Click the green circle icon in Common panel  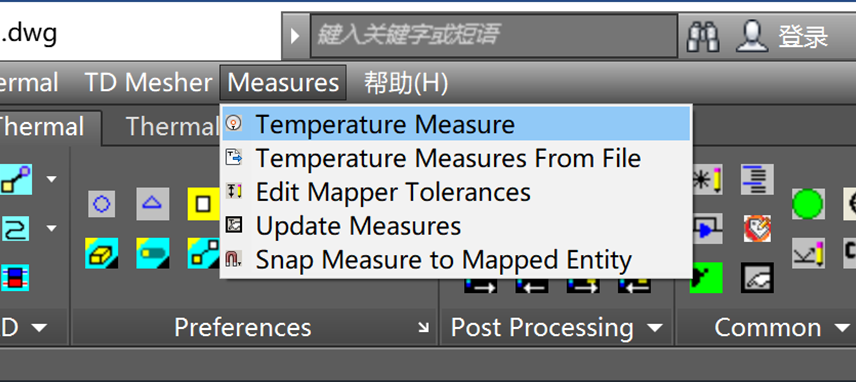tap(807, 204)
